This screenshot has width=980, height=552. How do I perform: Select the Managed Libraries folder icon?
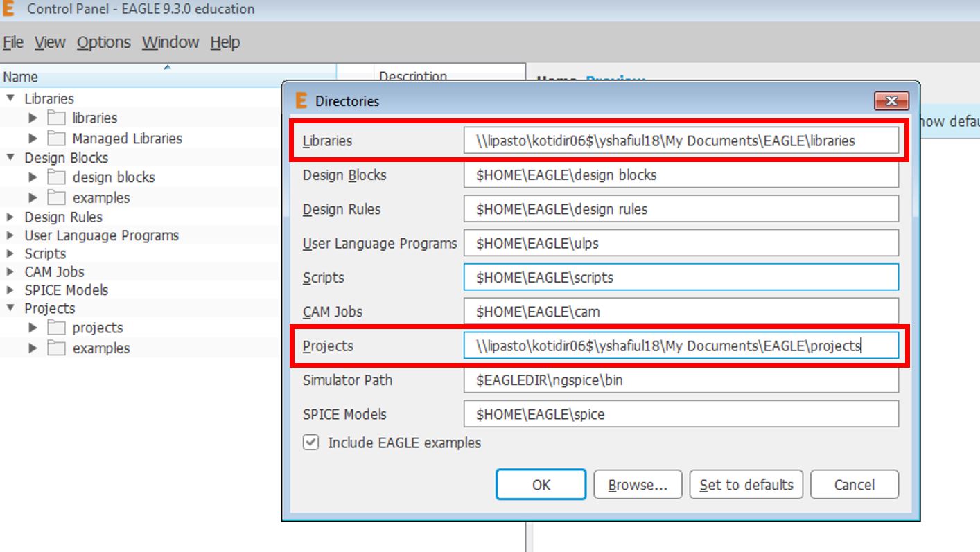56,138
